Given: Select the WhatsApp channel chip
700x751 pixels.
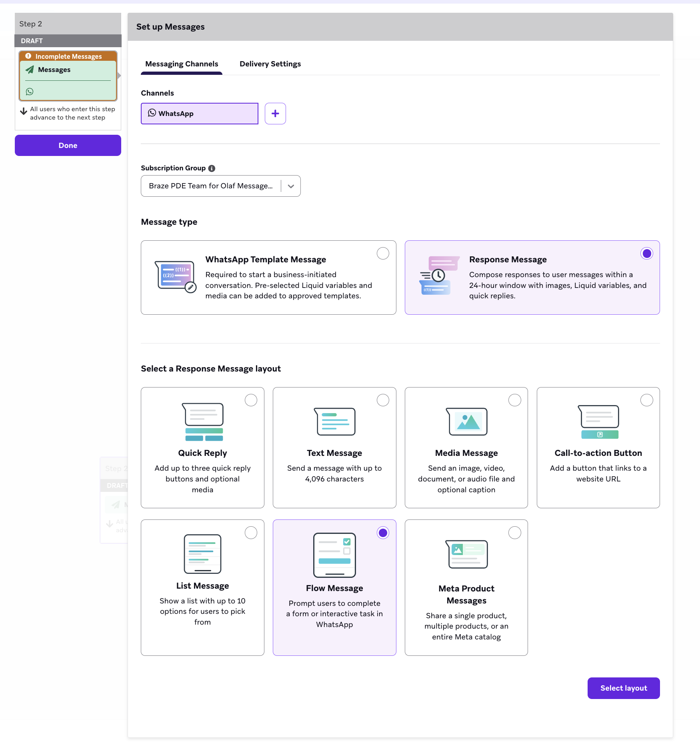Looking at the screenshot, I should pyautogui.click(x=199, y=114).
